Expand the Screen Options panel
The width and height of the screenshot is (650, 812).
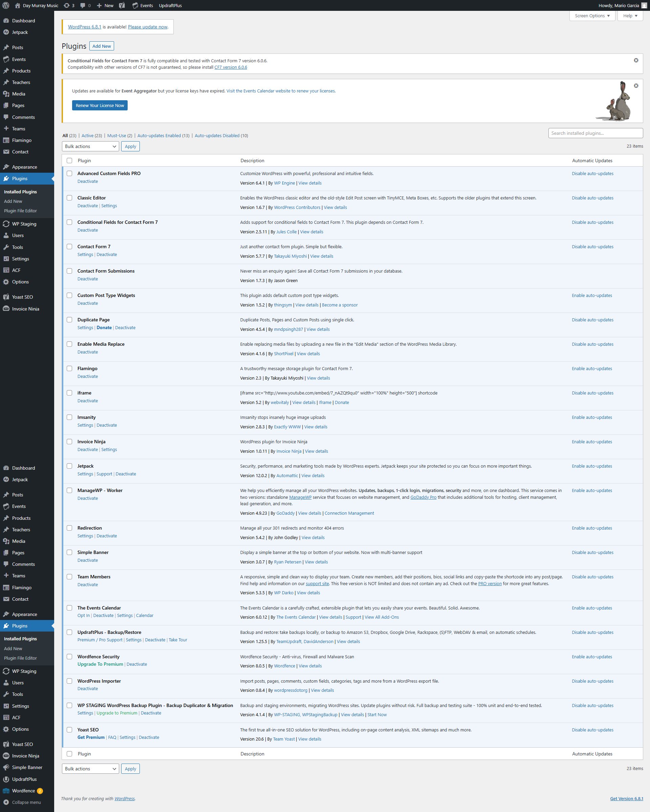click(592, 16)
